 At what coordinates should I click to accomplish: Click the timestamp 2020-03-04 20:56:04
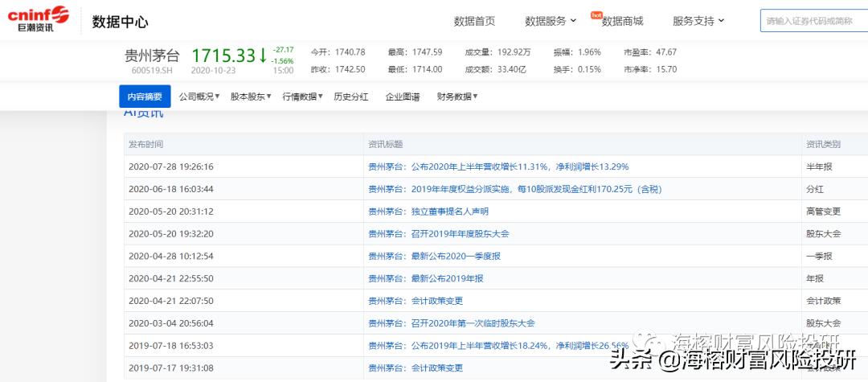point(171,323)
